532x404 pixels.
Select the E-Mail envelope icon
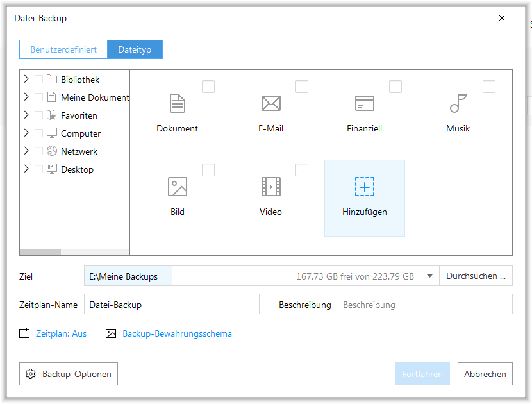pyautogui.click(x=271, y=103)
